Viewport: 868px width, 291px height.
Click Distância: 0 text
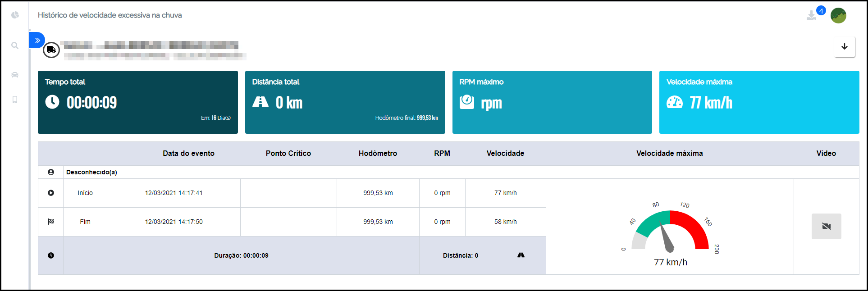pos(461,255)
